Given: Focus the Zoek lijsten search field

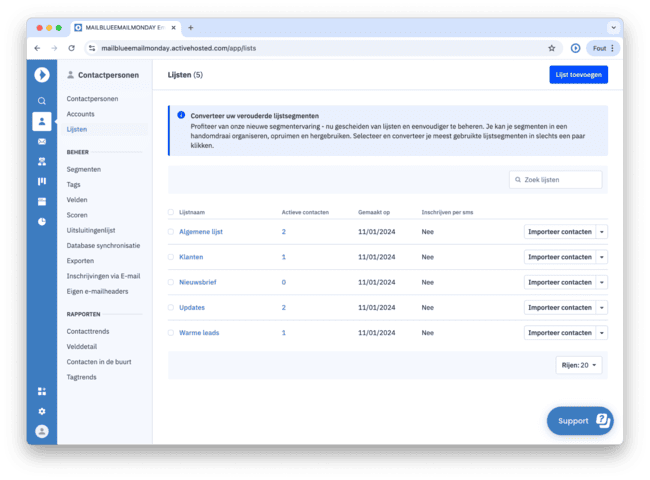Looking at the screenshot, I should (x=555, y=180).
